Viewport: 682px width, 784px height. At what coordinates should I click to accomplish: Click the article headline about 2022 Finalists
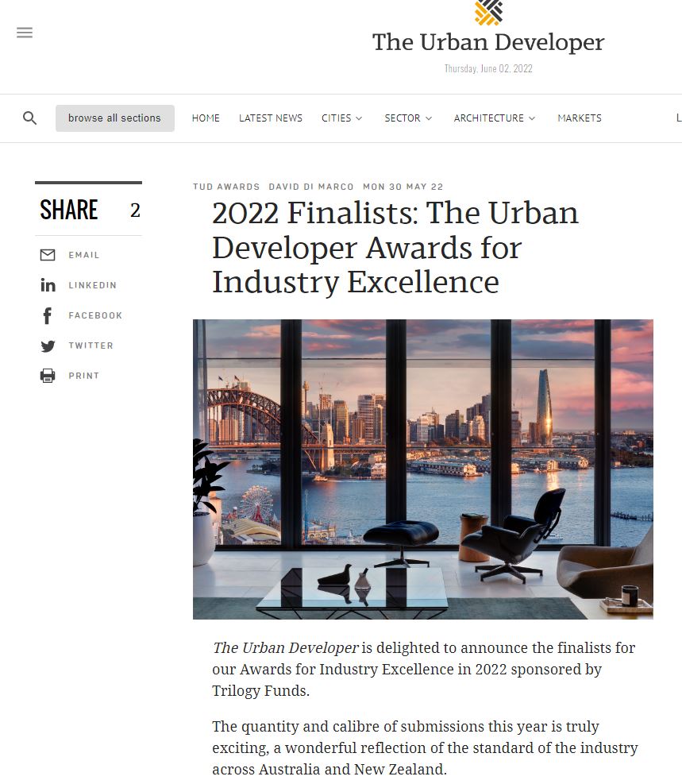click(x=395, y=248)
